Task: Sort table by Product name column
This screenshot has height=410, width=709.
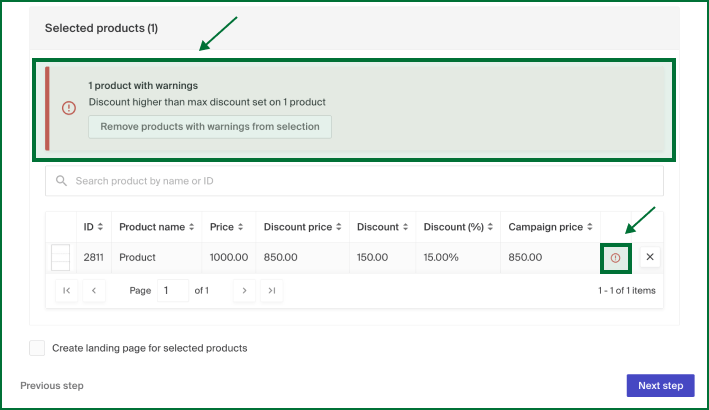Action: click(156, 227)
